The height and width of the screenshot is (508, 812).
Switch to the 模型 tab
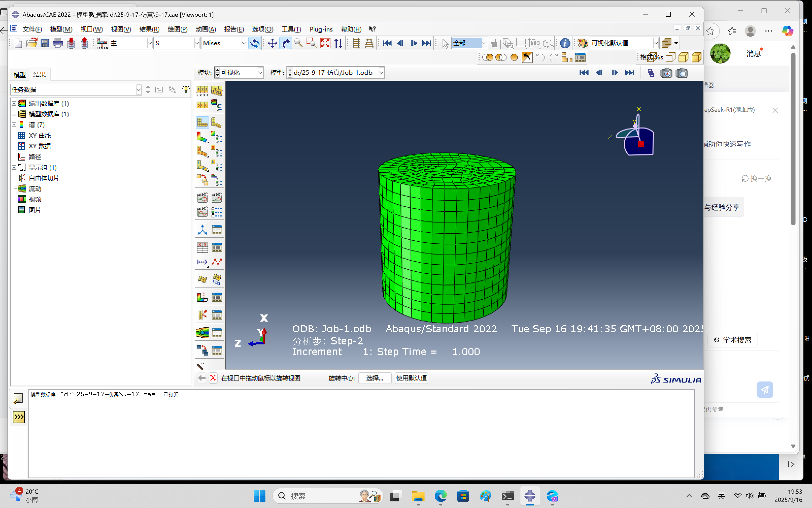click(x=20, y=75)
